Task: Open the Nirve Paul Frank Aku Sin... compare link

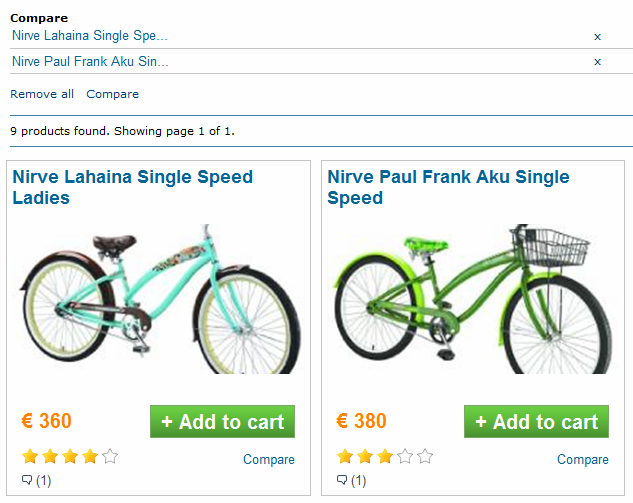Action: (x=90, y=62)
